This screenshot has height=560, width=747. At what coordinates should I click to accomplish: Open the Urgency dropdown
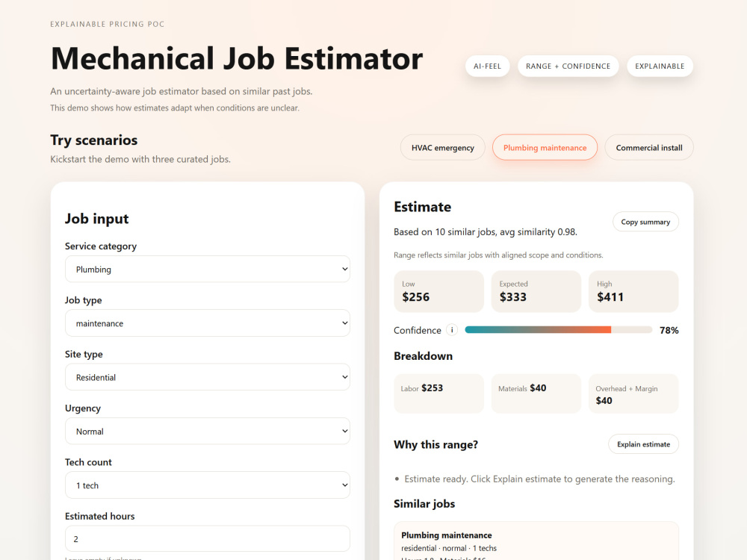coord(207,431)
